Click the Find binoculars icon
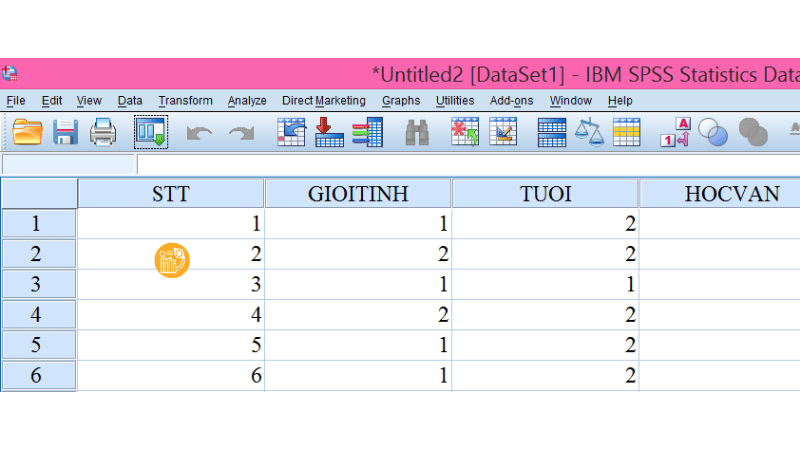 coord(417,133)
